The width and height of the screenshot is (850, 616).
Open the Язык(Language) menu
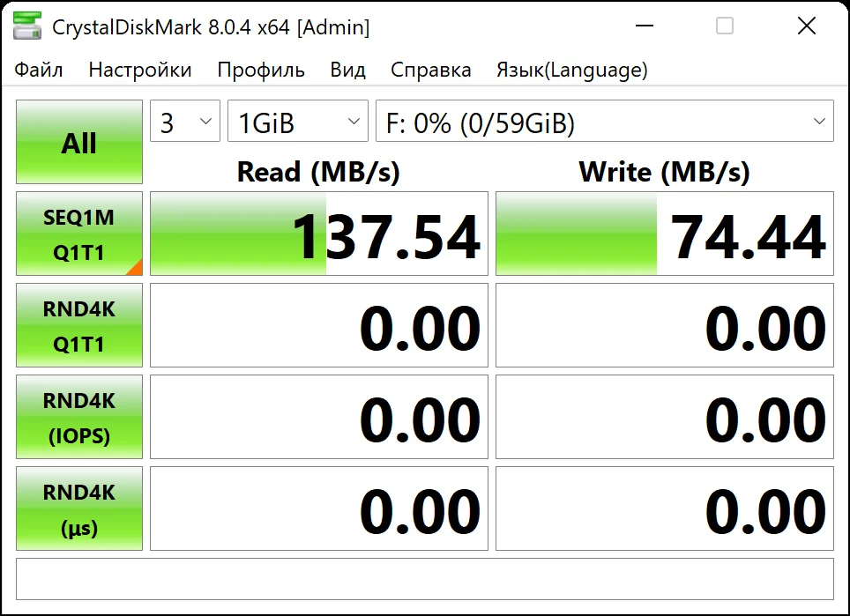572,70
